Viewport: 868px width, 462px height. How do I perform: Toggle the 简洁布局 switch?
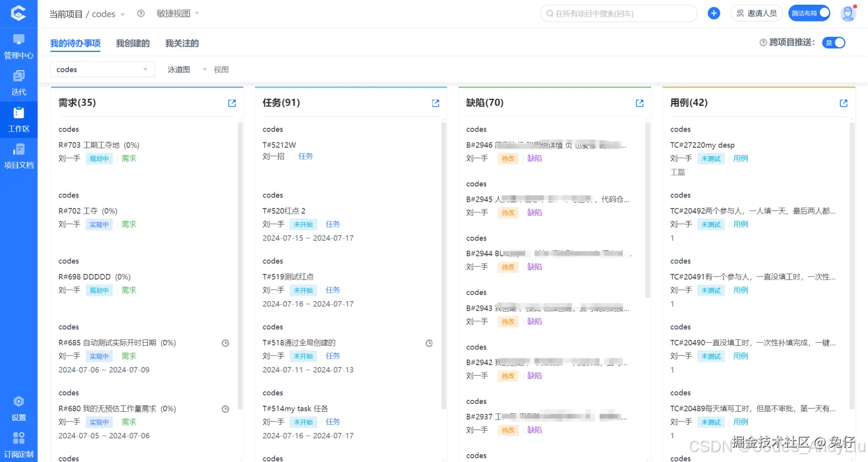[809, 13]
